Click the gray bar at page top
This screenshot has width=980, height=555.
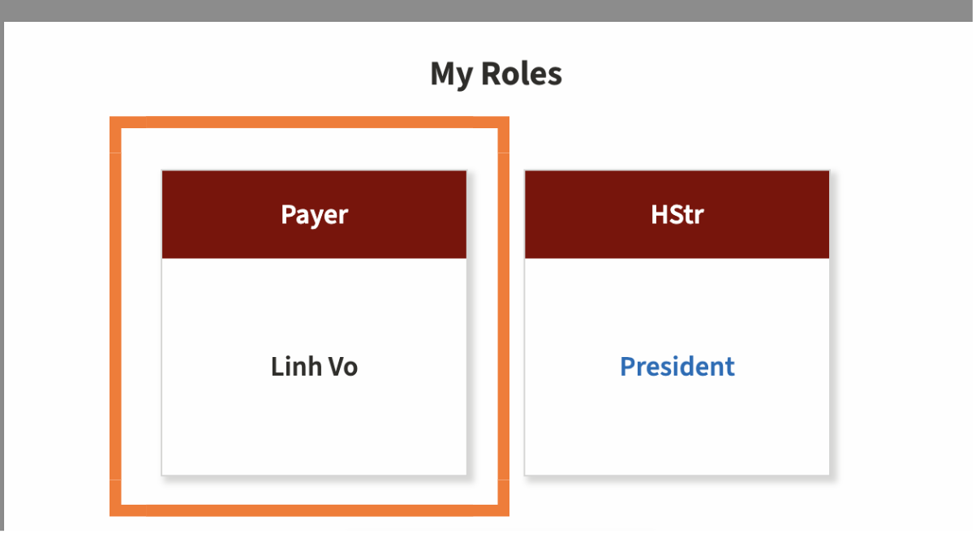click(x=487, y=10)
